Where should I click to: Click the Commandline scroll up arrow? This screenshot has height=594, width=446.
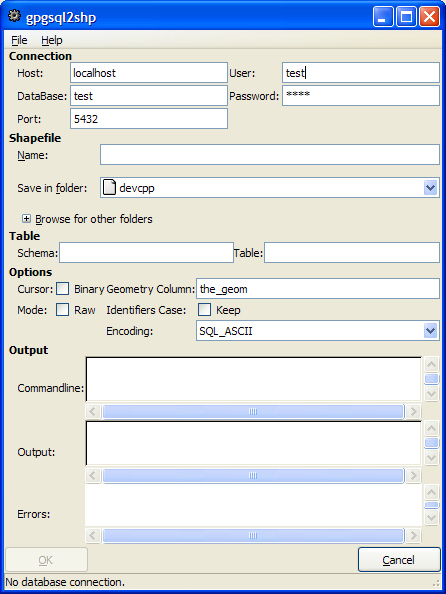point(431,364)
